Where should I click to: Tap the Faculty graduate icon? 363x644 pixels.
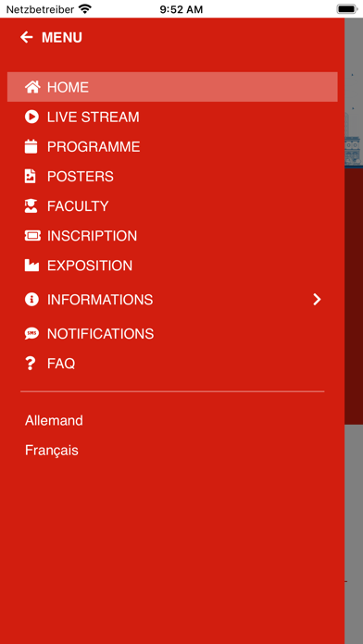(31, 205)
